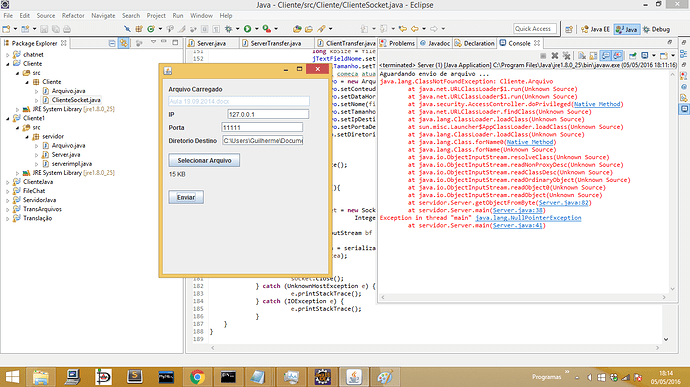This screenshot has height=387, width=690.
Task: Click the Print icon in the toolbar
Action: click(67, 29)
